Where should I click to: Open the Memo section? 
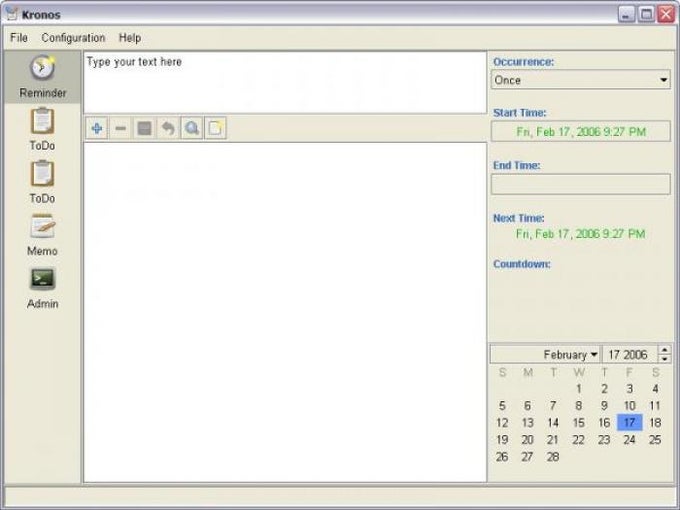point(42,235)
